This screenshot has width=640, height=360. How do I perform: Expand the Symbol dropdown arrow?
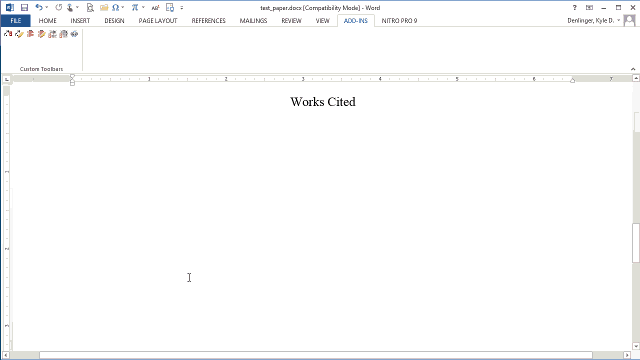[122, 7]
